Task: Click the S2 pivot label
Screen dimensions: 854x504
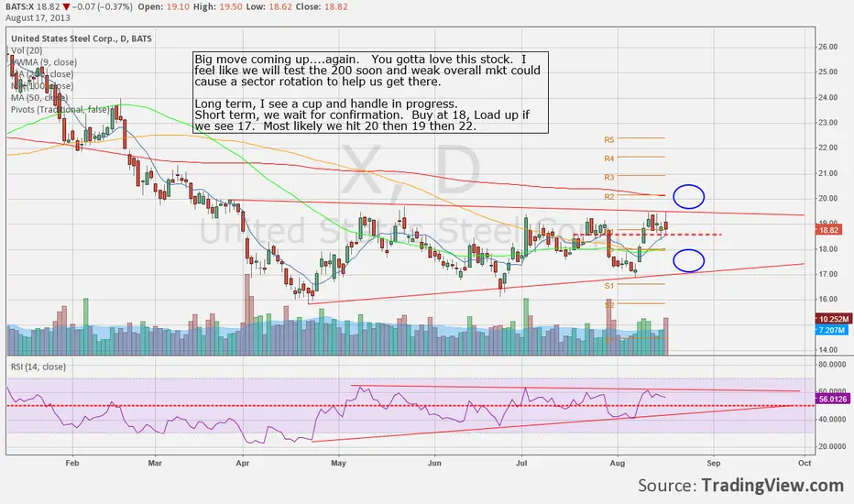Action: (609, 305)
